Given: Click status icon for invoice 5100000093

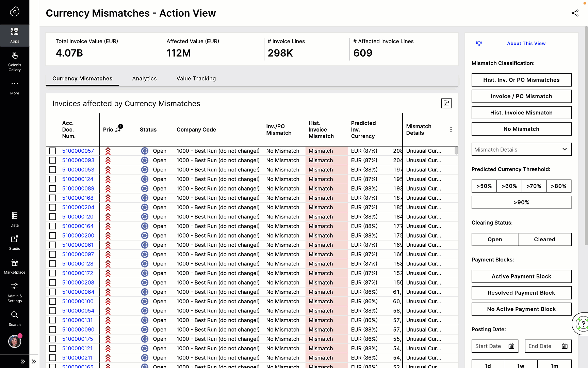Looking at the screenshot, I should click(145, 160).
